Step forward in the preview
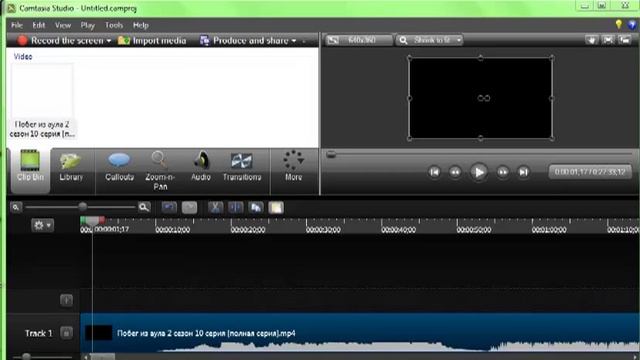The width and height of the screenshot is (640, 360). click(503, 172)
